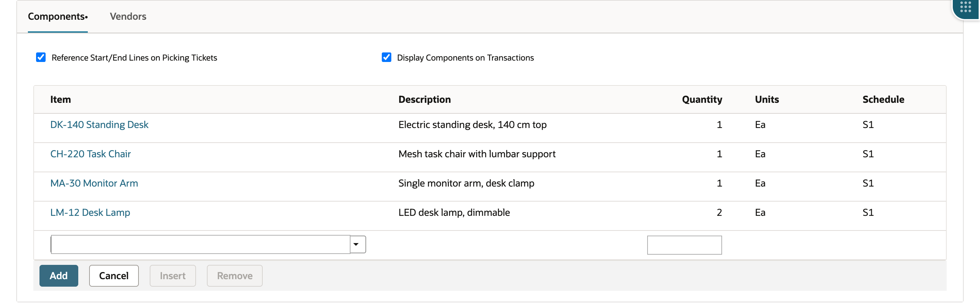Select quantity 1 in Monitor Arm row
The image size is (980, 303).
click(719, 184)
